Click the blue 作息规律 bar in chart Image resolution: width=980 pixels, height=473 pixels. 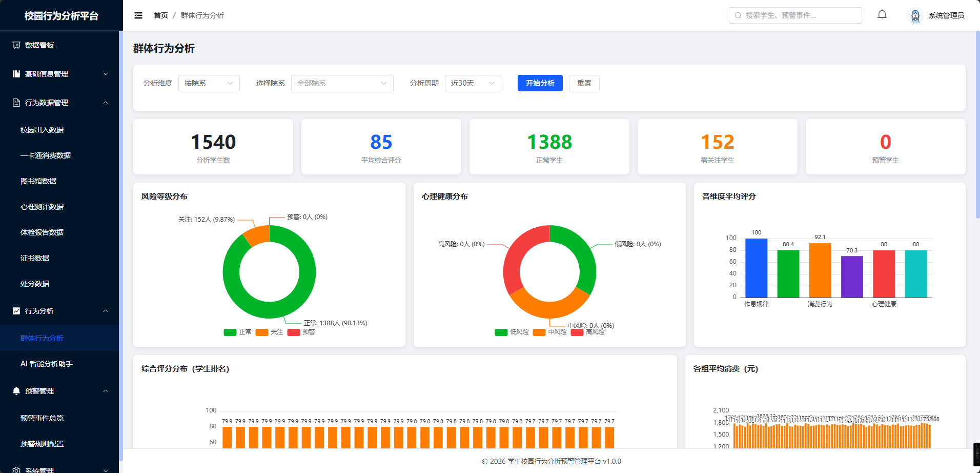tap(757, 268)
